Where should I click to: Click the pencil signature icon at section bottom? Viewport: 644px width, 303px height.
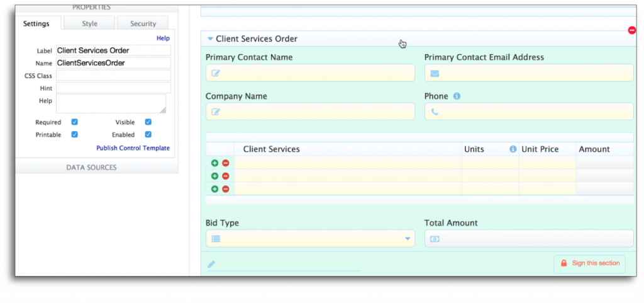pos(211,265)
